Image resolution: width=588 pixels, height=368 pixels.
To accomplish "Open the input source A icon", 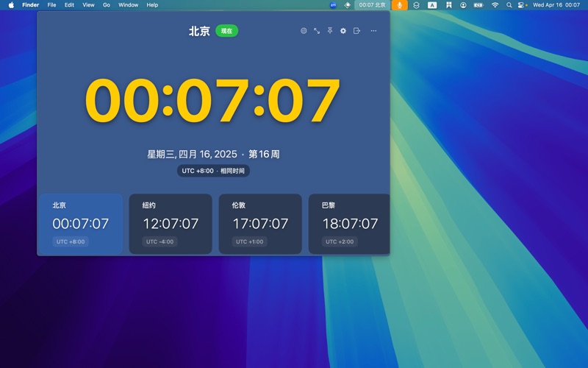I will coord(432,5).
